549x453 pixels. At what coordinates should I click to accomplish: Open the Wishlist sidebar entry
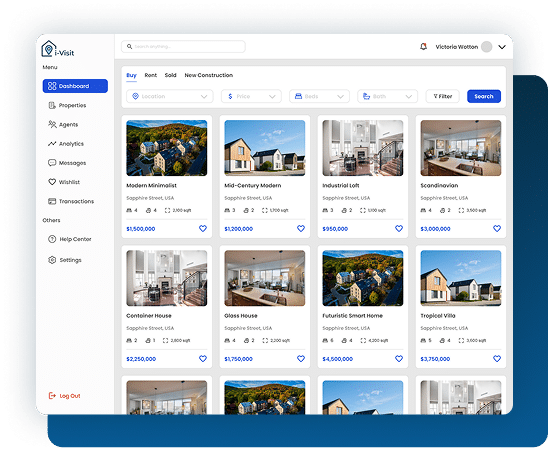pyautogui.click(x=64, y=182)
